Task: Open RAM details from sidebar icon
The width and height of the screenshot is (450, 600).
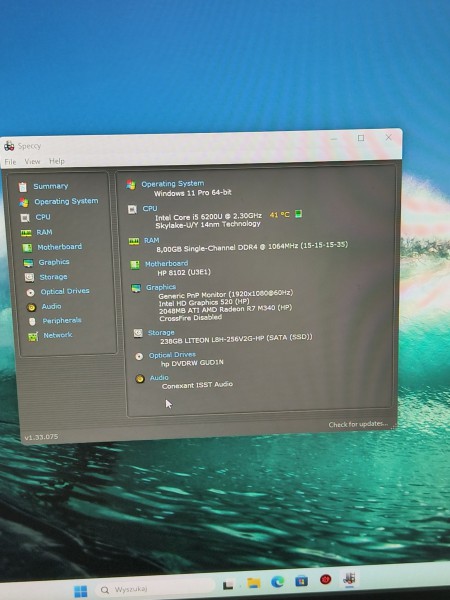Action: [x=26, y=233]
